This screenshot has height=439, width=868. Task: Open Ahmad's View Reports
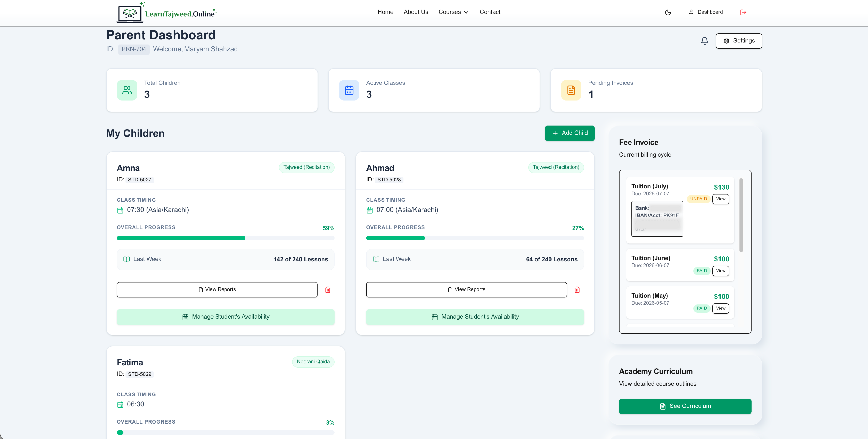pyautogui.click(x=466, y=290)
